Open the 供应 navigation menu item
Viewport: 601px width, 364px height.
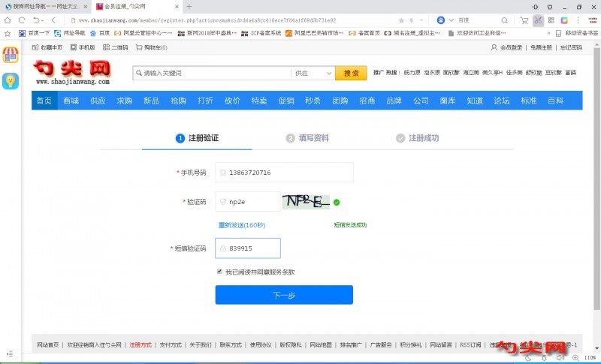coord(98,101)
